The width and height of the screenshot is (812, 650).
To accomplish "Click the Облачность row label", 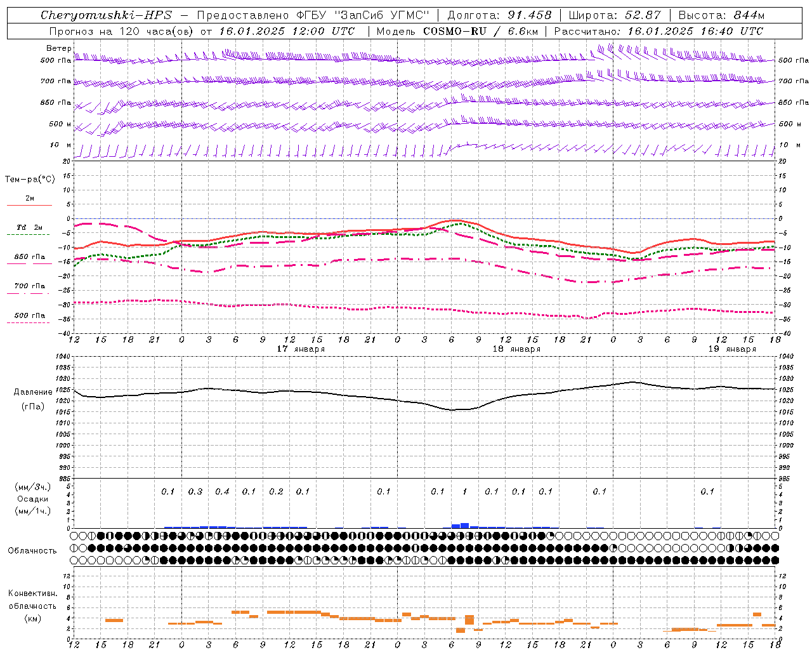I will 32,551.
